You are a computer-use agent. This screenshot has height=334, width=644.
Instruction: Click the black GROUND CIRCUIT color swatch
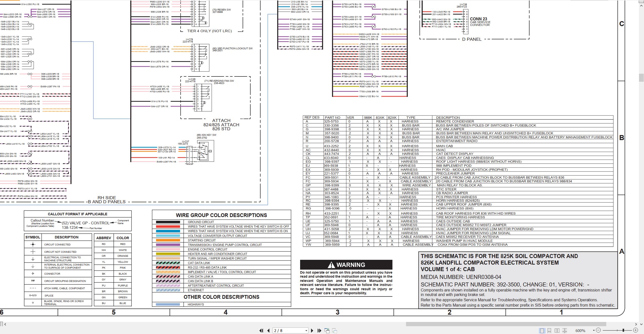168,222
